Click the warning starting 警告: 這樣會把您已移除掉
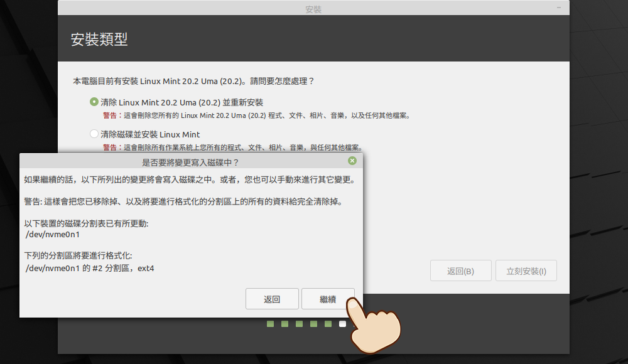Viewport: 628px width, 364px height. tap(184, 201)
